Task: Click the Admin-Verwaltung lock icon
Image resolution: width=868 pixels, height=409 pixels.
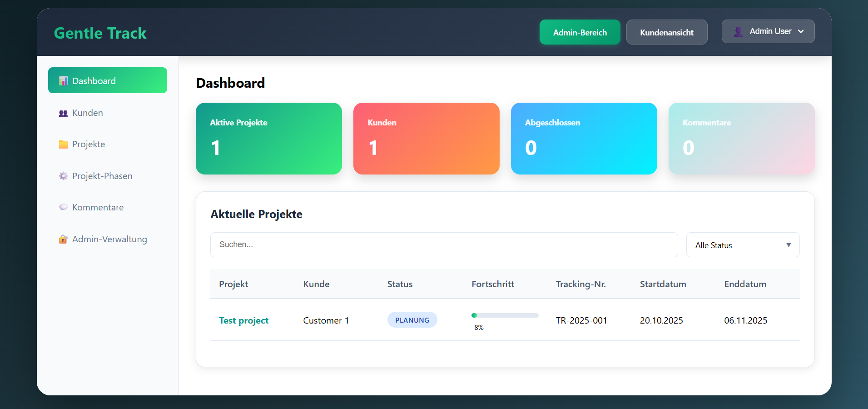Action: [63, 239]
